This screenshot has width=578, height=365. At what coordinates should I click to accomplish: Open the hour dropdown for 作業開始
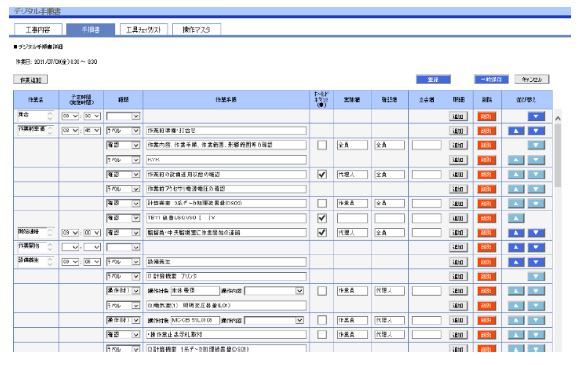[x=70, y=247]
